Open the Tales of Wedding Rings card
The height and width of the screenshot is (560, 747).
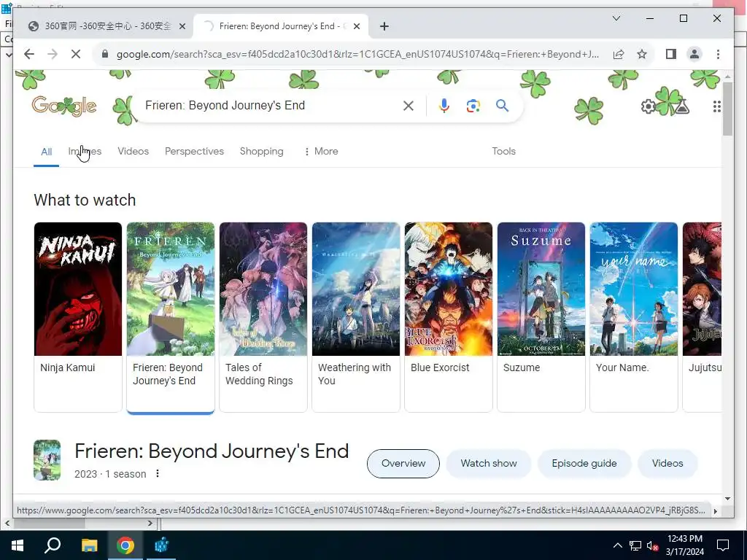263,316
